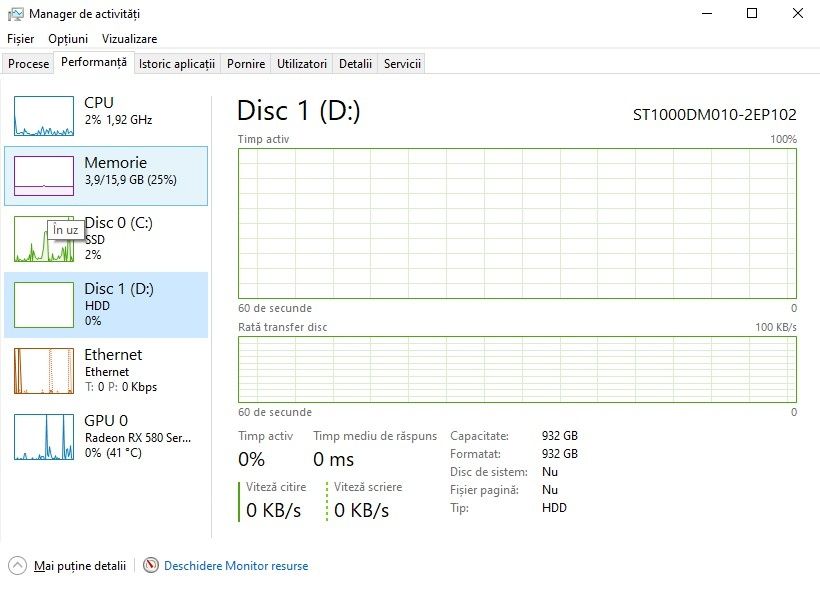Open the Opțiuni menu

(x=68, y=38)
